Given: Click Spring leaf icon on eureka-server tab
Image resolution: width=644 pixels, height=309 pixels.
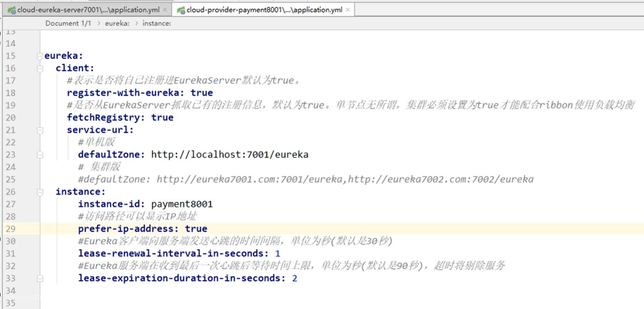Looking at the screenshot, I should click(12, 10).
